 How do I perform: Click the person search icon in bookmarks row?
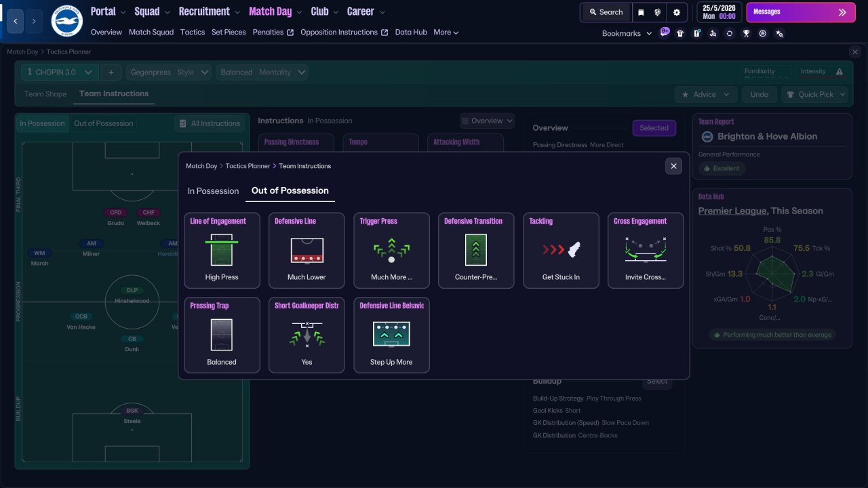point(713,33)
